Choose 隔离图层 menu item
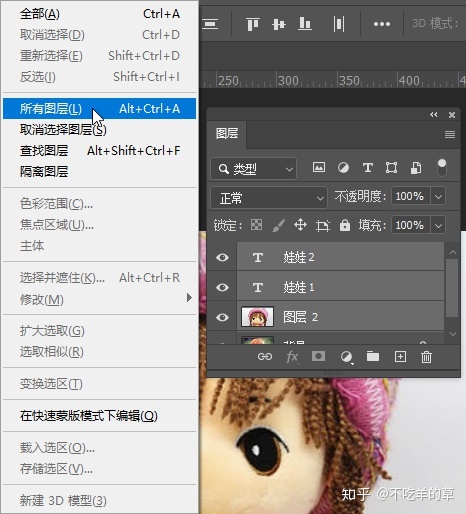 99,172
